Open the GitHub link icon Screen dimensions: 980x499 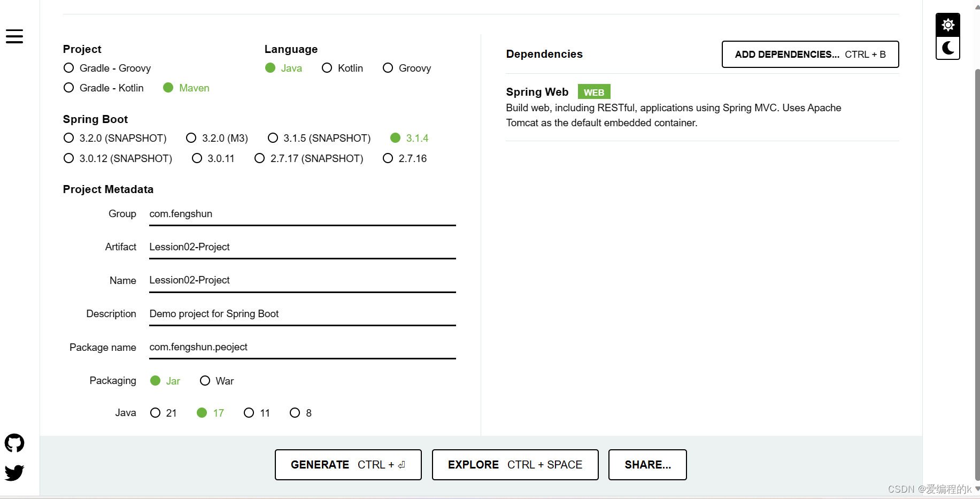14,443
